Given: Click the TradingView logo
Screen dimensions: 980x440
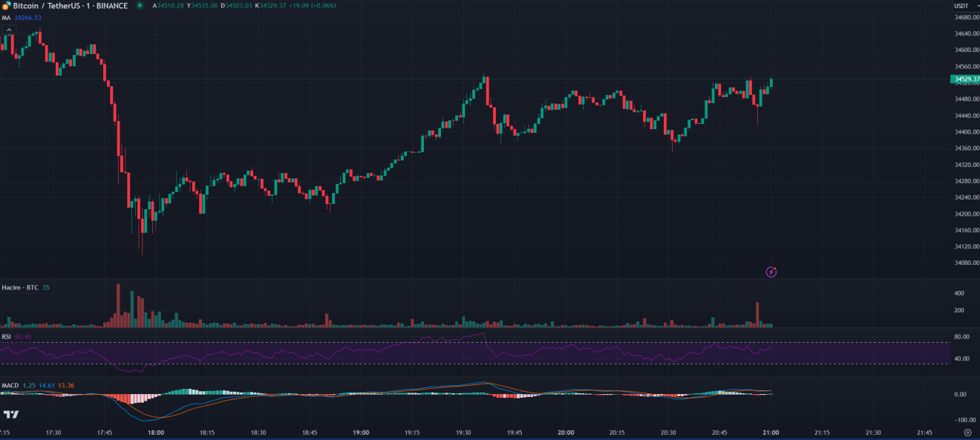Looking at the screenshot, I should (11, 414).
